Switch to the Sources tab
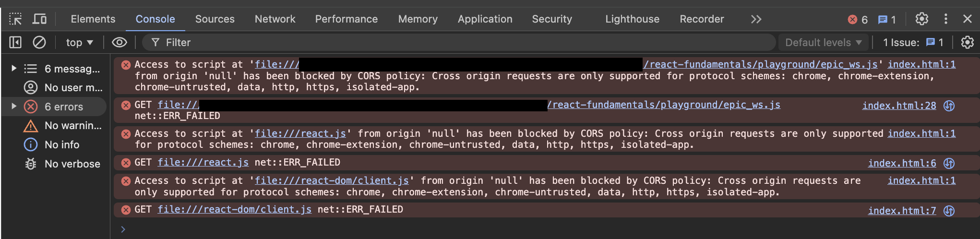This screenshot has width=980, height=239. tap(215, 19)
